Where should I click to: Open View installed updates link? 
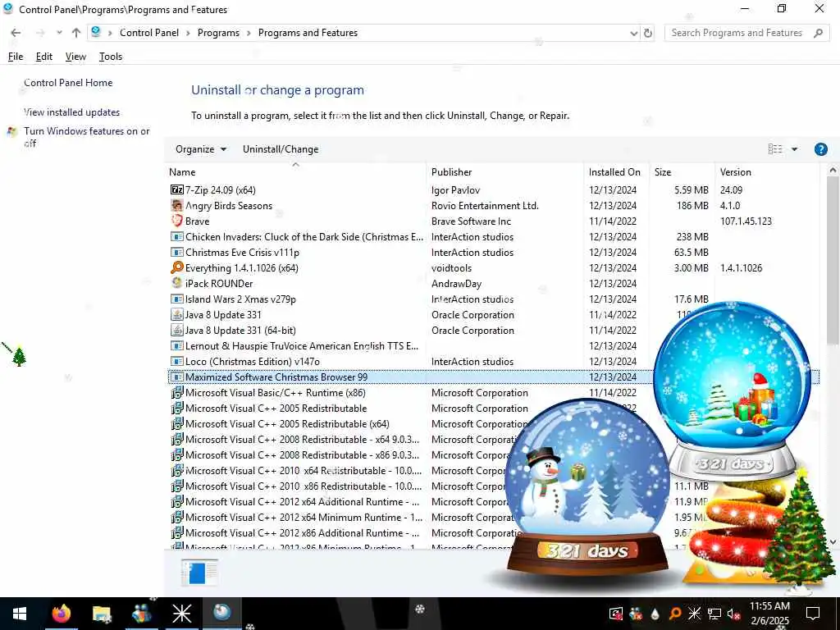pos(72,112)
